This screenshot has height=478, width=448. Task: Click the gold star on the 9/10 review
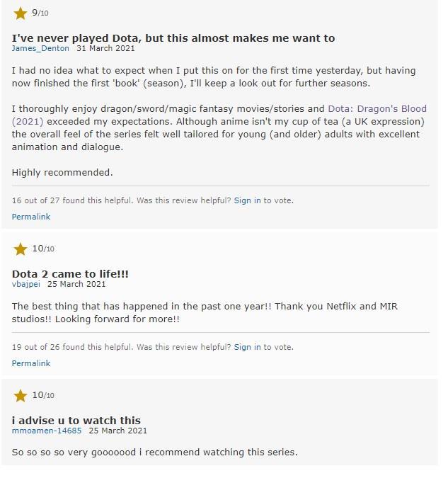tap(20, 13)
